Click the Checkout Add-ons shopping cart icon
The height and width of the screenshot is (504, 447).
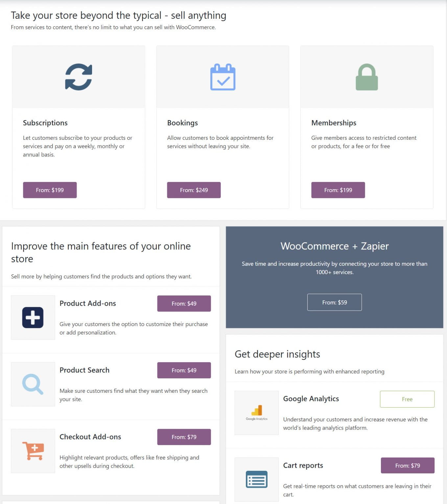click(x=33, y=450)
